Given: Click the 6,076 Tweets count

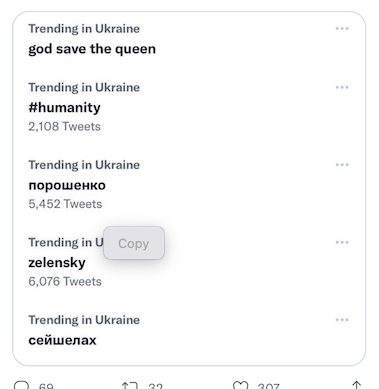Looking at the screenshot, I should click(x=65, y=281).
